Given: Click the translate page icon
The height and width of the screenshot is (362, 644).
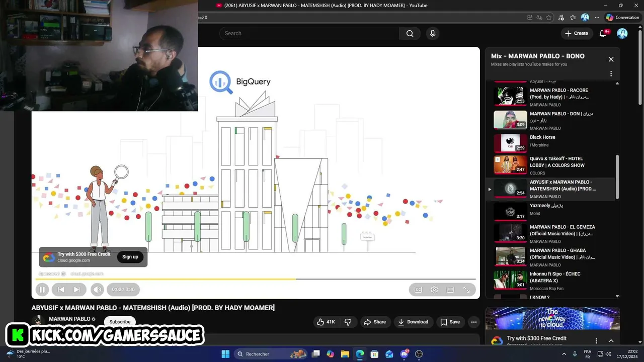Looking at the screenshot, I should click(539, 17).
